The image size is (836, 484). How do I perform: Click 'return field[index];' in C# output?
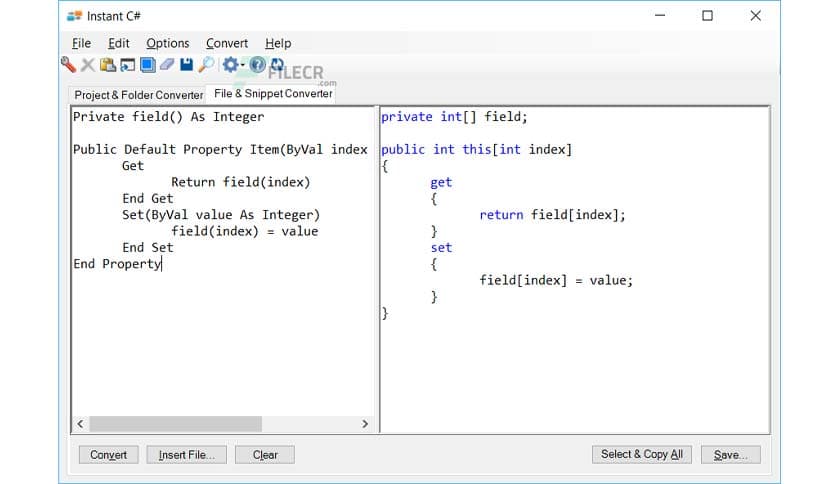coord(552,215)
